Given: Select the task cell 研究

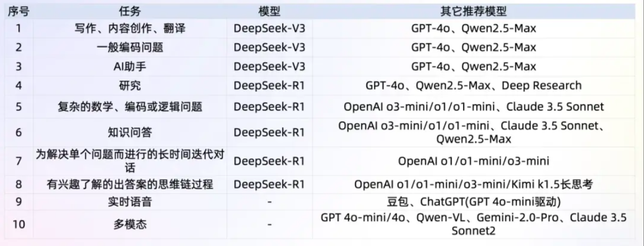Looking at the screenshot, I should tap(130, 85).
